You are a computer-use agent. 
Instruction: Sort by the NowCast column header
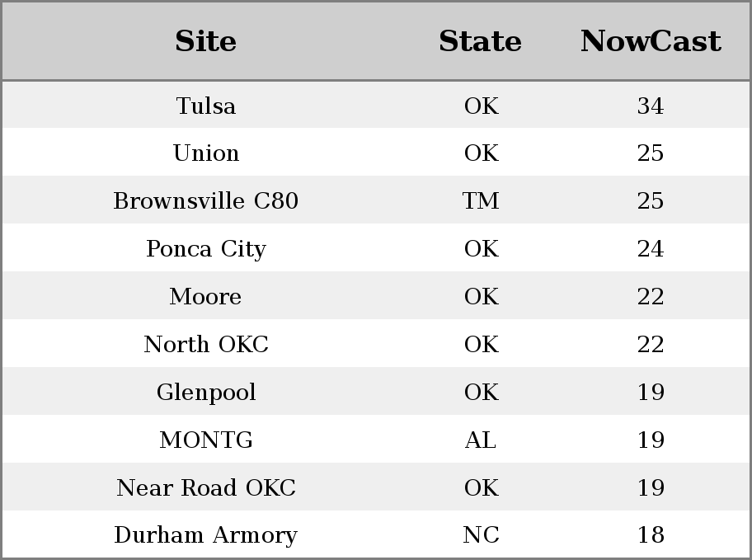coord(651,41)
